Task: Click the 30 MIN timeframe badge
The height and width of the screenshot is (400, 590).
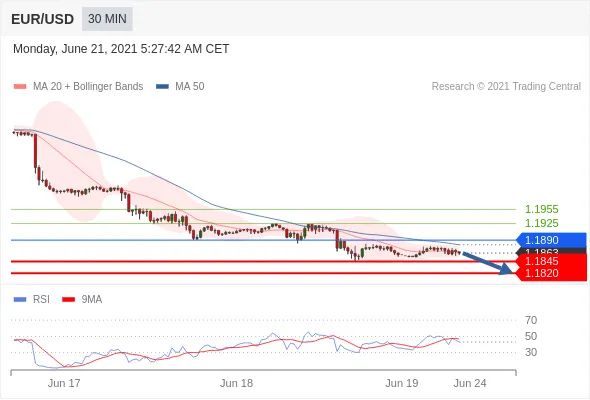Action: click(107, 18)
